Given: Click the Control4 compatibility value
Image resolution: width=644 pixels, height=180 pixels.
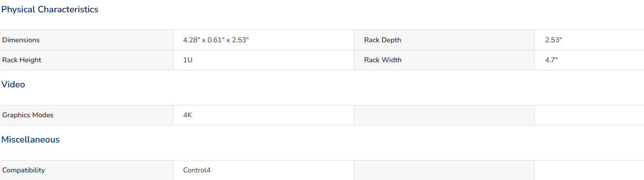Looking at the screenshot, I should pos(197,170).
